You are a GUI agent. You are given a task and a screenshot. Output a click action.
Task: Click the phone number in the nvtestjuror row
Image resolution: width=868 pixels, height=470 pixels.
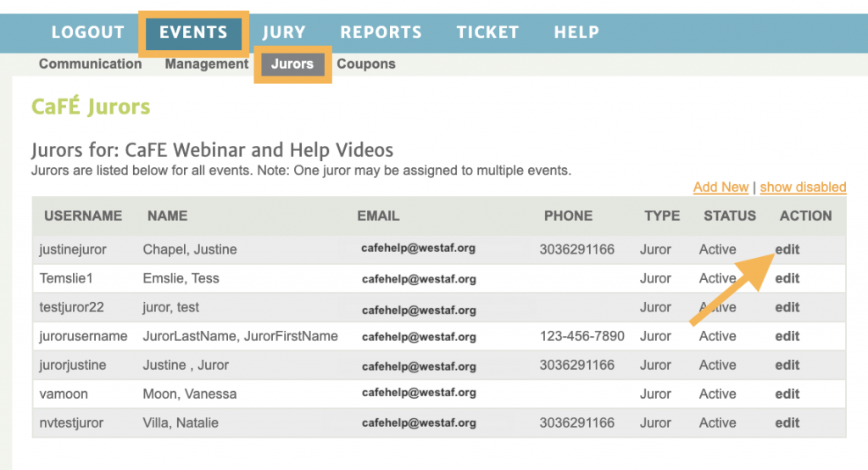tap(576, 422)
